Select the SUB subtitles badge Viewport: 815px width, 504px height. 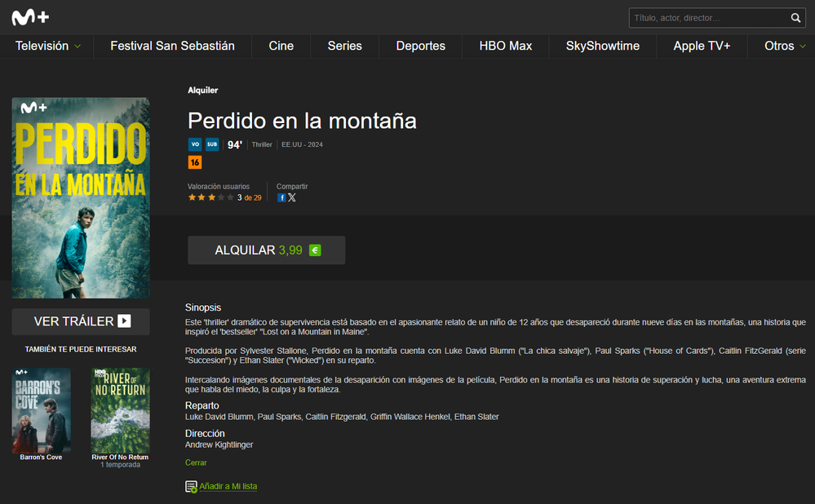pos(212,144)
